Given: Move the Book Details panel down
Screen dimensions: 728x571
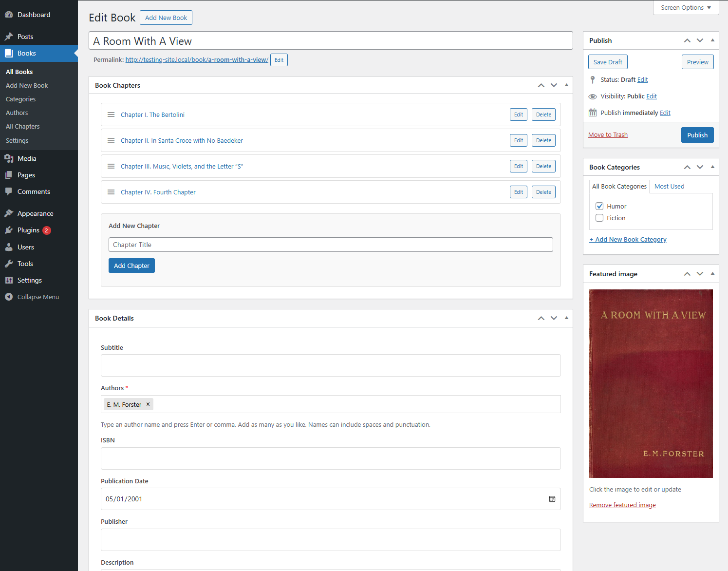Looking at the screenshot, I should pos(554,318).
